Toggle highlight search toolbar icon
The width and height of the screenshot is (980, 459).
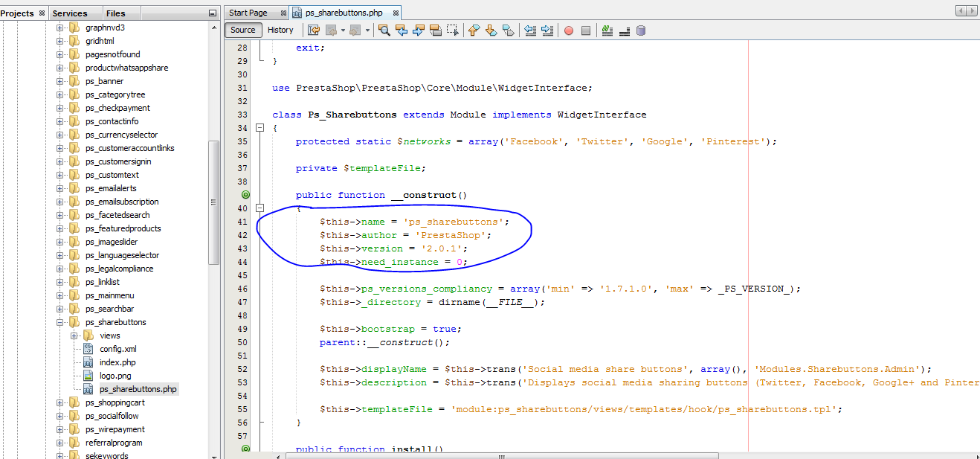coord(436,31)
